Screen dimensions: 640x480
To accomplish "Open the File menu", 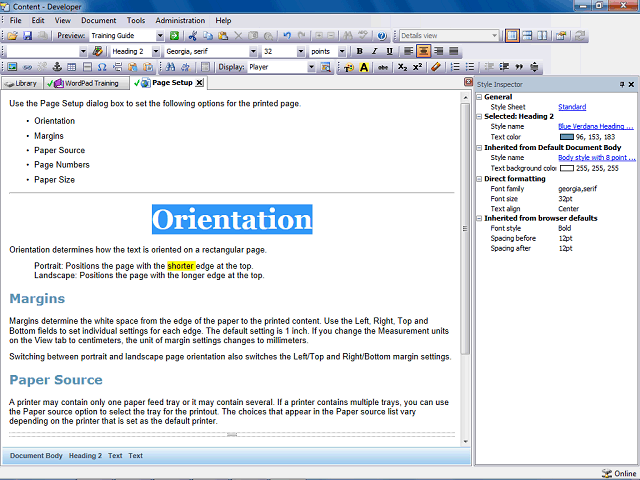I will [x=16, y=20].
